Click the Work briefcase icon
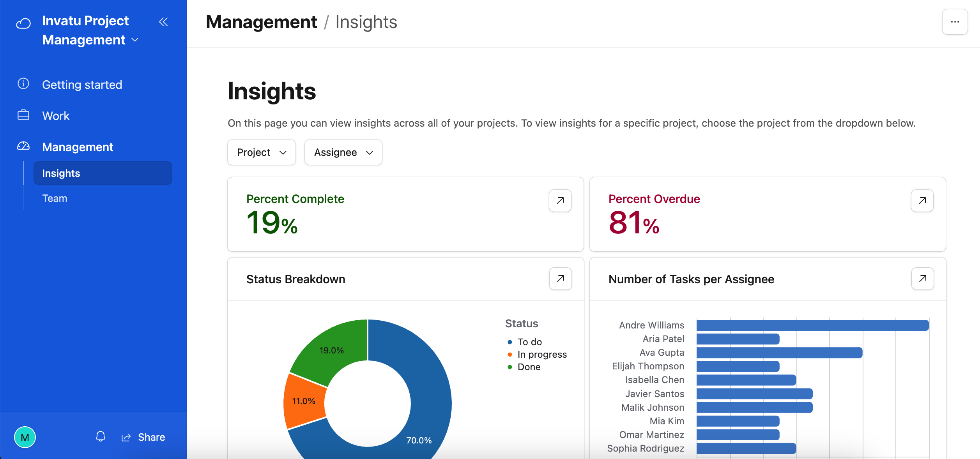Image resolution: width=980 pixels, height=459 pixels. (x=23, y=115)
